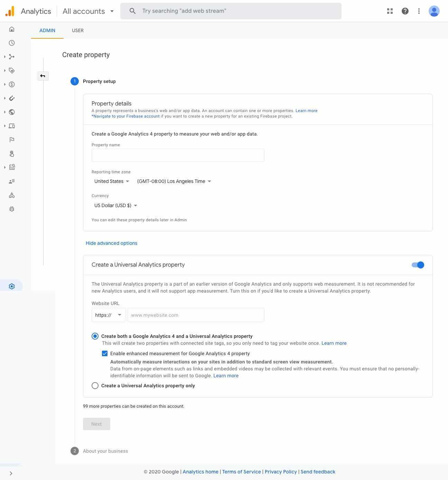This screenshot has height=480, width=448.
Task: Open the Retention magnet icon
Action: click(12, 98)
